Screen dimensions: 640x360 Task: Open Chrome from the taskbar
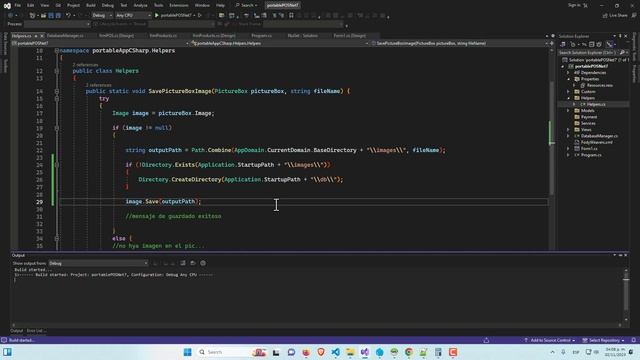(x=409, y=352)
